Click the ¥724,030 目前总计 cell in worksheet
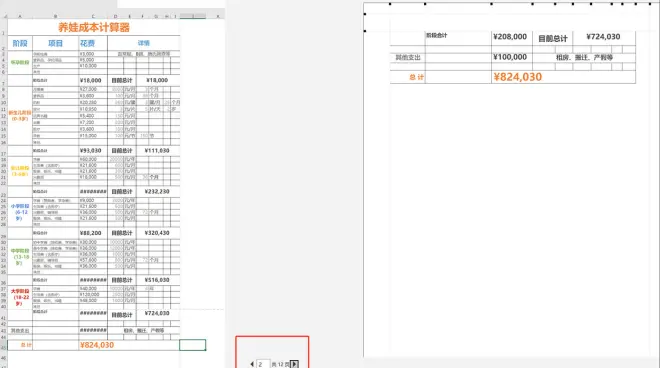This screenshot has height=368, width=660. [157, 313]
